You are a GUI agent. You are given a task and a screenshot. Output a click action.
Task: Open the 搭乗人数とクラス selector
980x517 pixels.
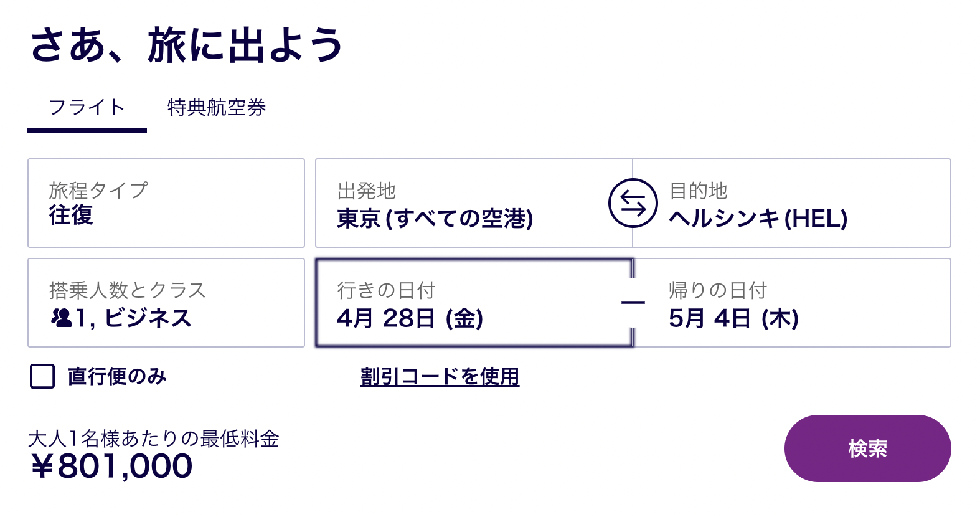(x=166, y=303)
